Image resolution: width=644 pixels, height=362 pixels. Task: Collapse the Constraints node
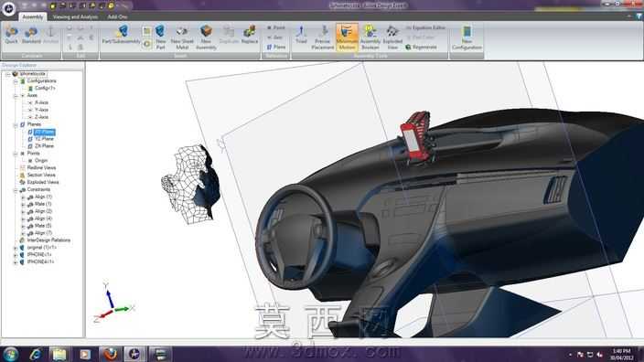16,189
